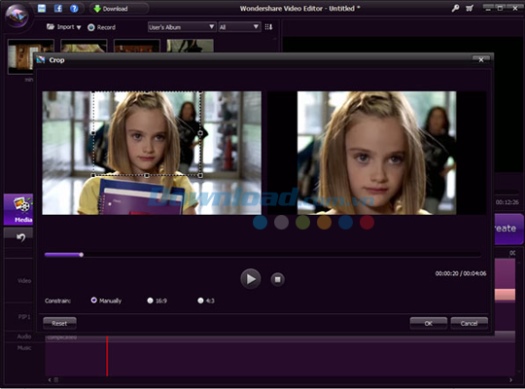Click the crop box right-middle handle
Viewport: 525px width, 389px height.
pos(200,133)
